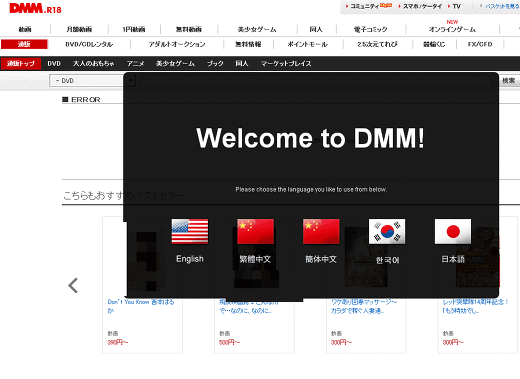This screenshot has height=379, width=520.
Task: Choose the English language flag
Action: point(190,231)
